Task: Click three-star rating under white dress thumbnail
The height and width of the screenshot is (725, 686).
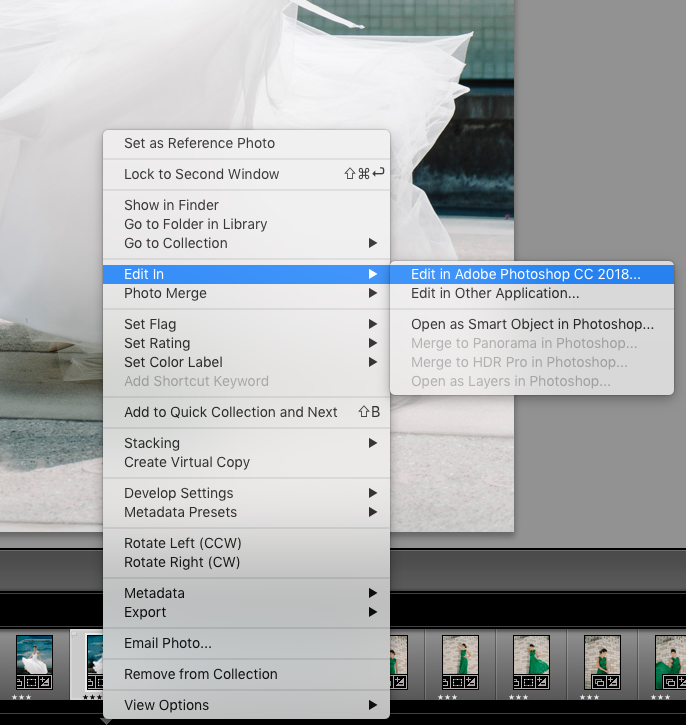Action: pyautogui.click(x=21, y=697)
